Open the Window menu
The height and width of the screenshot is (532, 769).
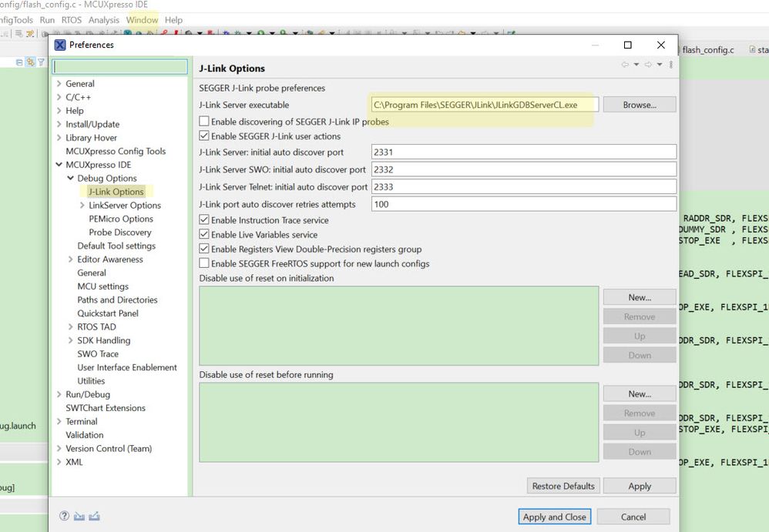pos(142,20)
